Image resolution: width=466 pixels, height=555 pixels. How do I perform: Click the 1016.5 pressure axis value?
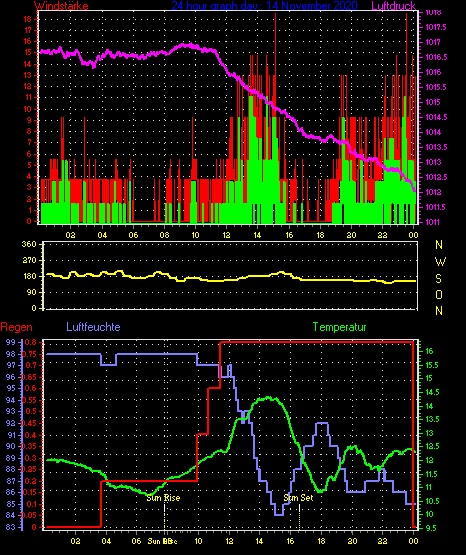tap(436, 57)
